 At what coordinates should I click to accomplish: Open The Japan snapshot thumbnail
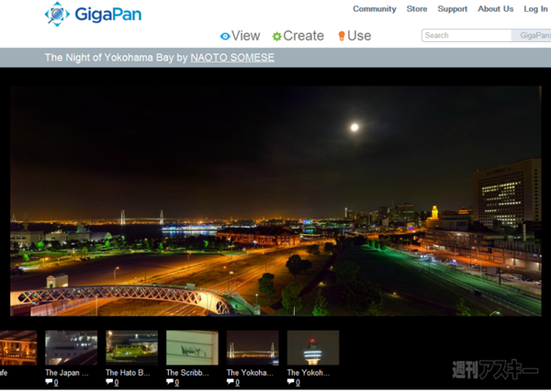(71, 347)
